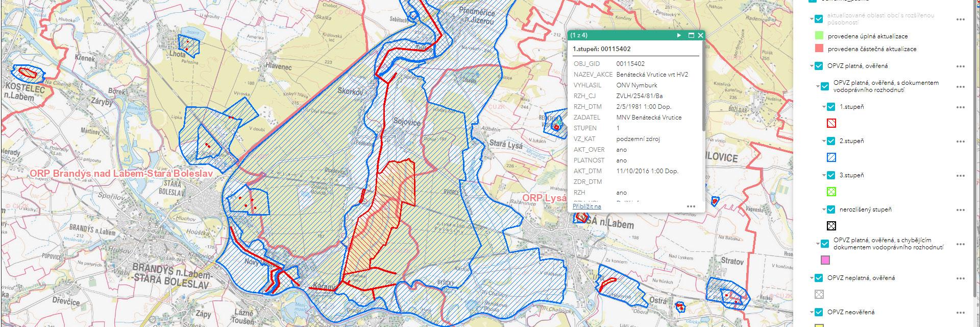
Task: Click red 'provedena částečná aktualizace' swatch
Action: pos(819,49)
